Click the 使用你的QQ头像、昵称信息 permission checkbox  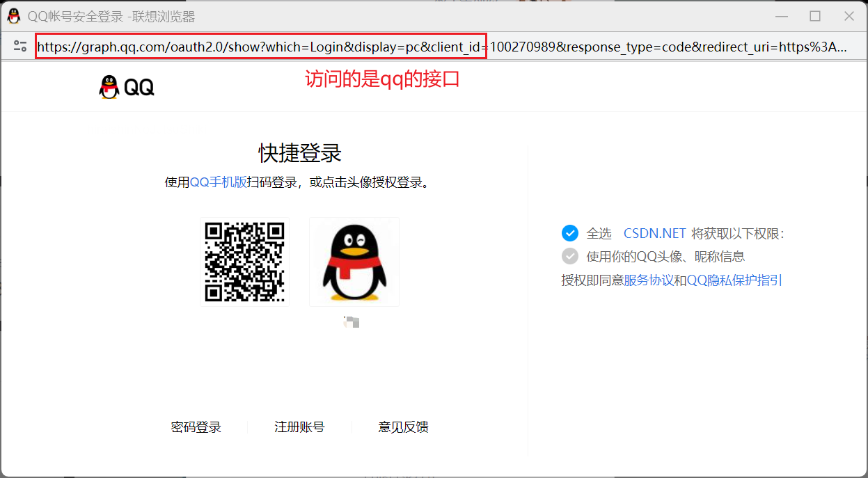[570, 256]
